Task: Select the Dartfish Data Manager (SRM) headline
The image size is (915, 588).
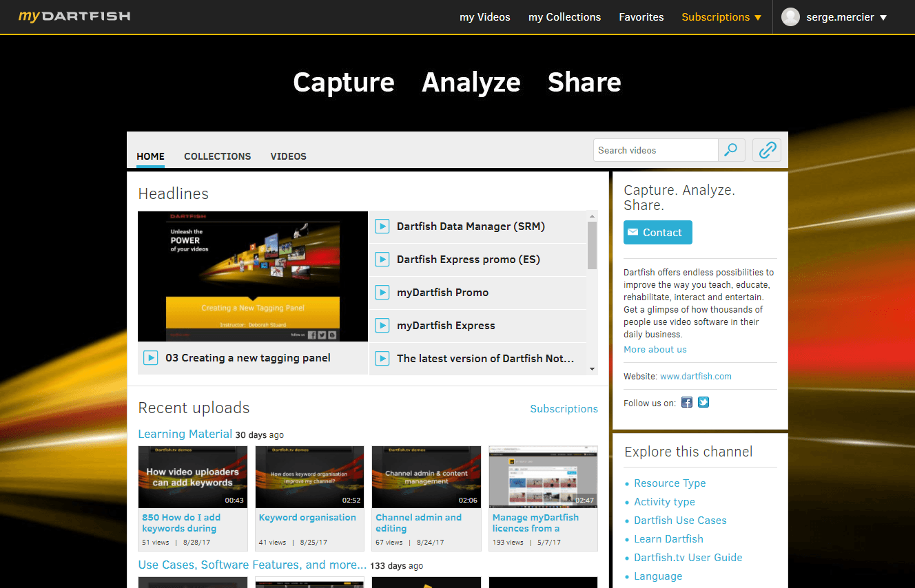Action: click(x=471, y=227)
